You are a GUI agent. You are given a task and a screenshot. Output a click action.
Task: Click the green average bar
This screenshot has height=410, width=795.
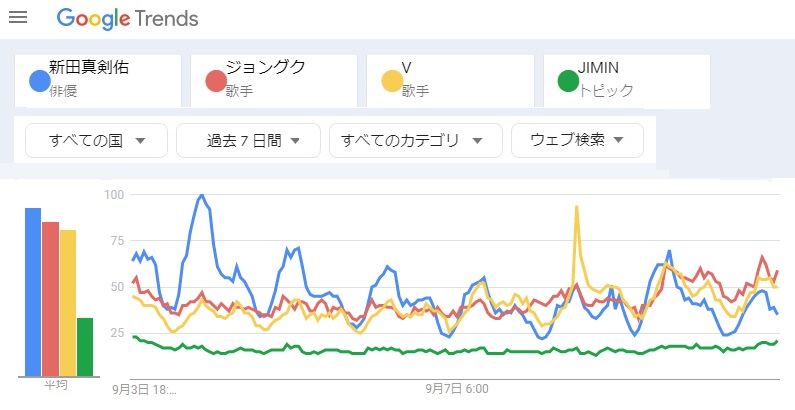[85, 347]
